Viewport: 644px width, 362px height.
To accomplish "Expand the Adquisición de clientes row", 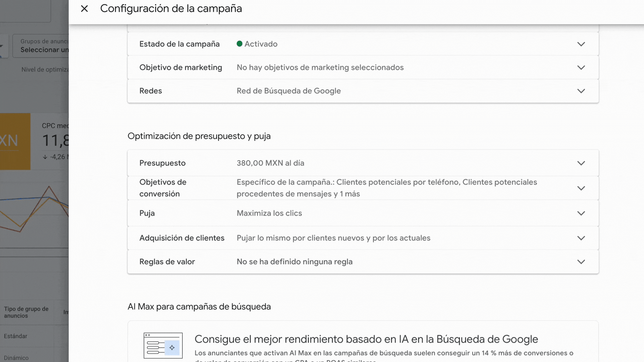I will point(581,238).
